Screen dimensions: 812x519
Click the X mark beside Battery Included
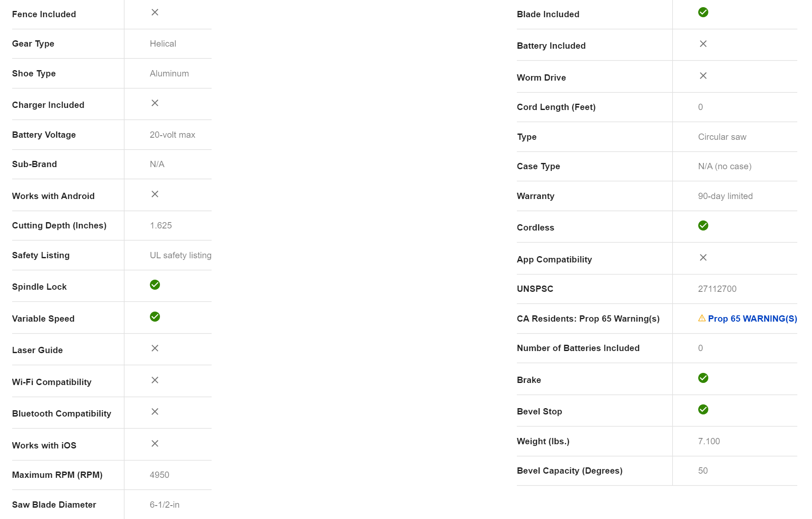tap(703, 44)
